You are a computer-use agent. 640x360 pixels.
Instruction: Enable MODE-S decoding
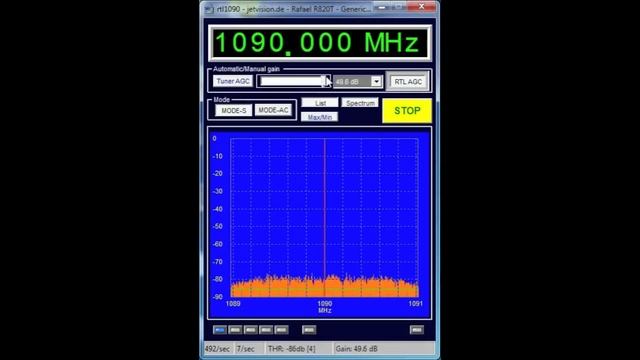pyautogui.click(x=233, y=111)
